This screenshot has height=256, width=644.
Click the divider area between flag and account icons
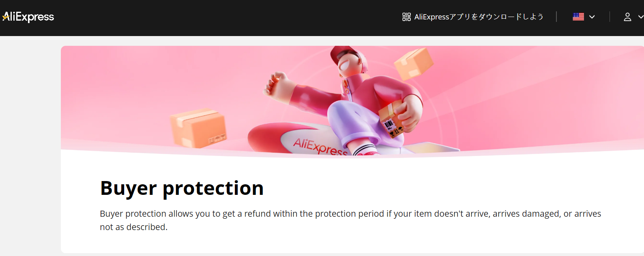610,17
